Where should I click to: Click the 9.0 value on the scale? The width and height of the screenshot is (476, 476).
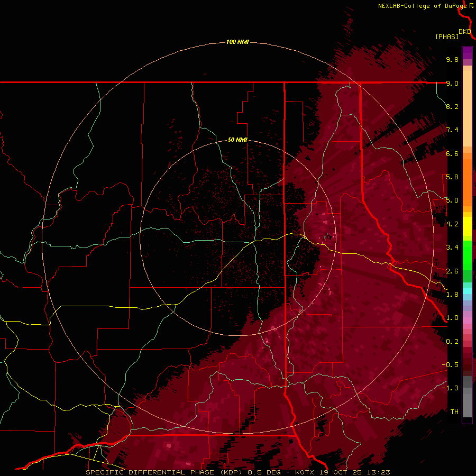(x=452, y=83)
